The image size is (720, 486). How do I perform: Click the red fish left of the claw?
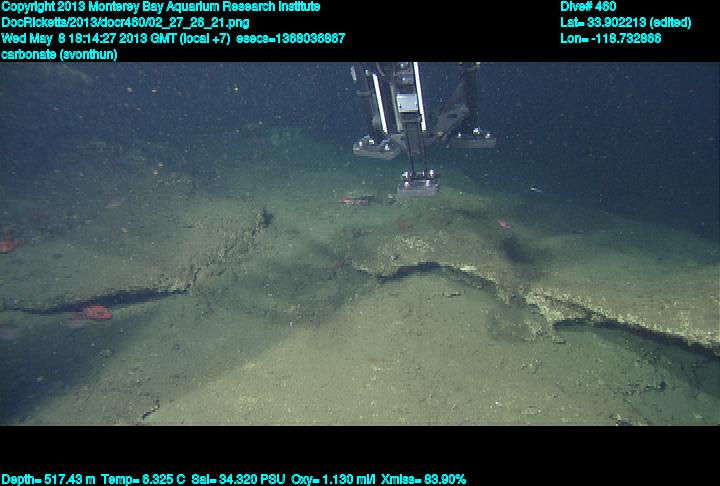(x=353, y=200)
